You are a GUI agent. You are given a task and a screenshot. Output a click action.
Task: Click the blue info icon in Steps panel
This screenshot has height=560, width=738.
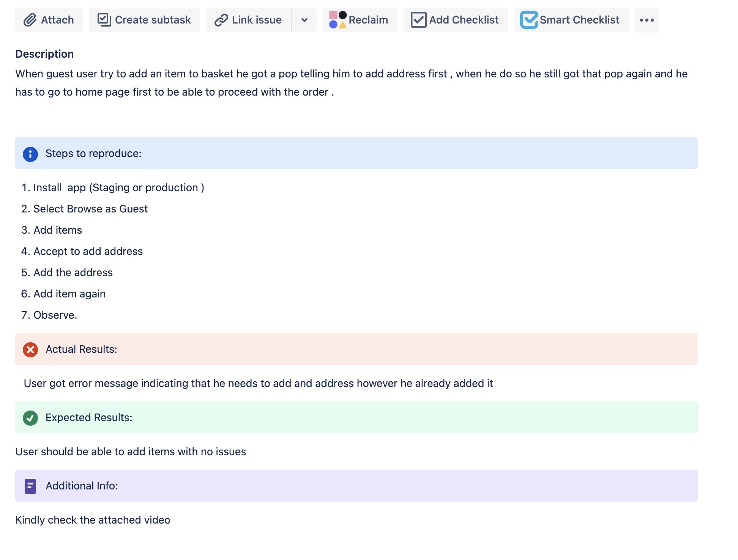(x=30, y=154)
